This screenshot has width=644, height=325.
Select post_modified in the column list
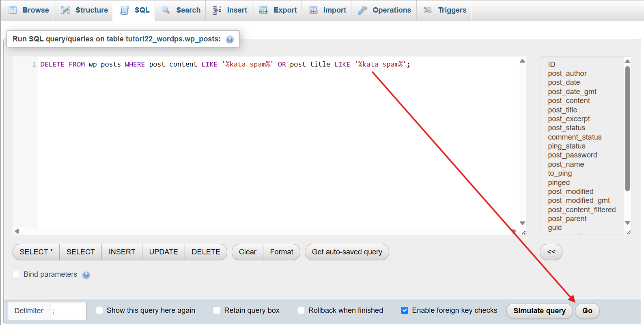coord(571,192)
